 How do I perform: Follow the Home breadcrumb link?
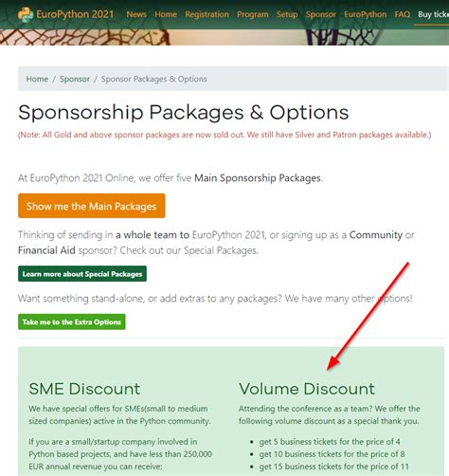37,79
